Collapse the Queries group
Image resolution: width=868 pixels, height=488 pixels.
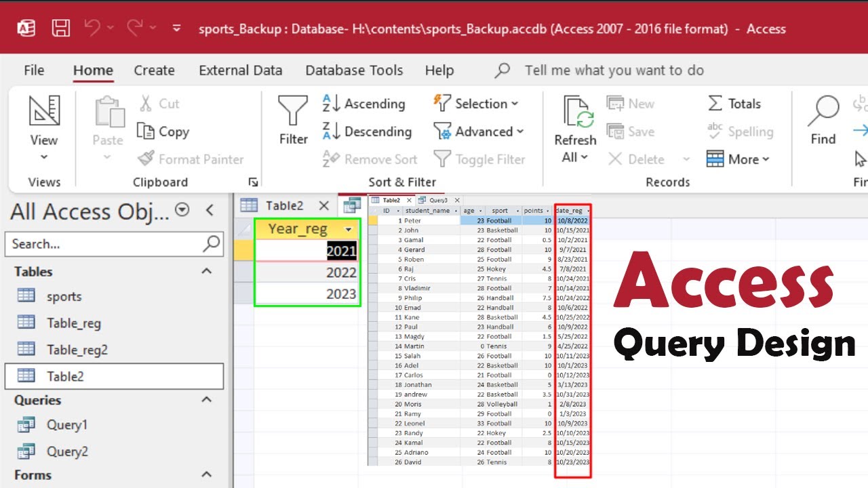pos(207,400)
